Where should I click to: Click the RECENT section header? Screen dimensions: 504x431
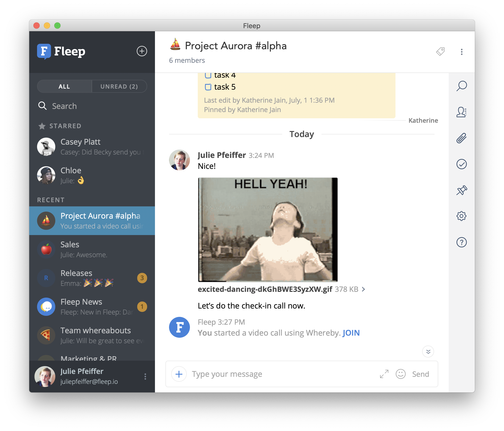[x=51, y=200]
